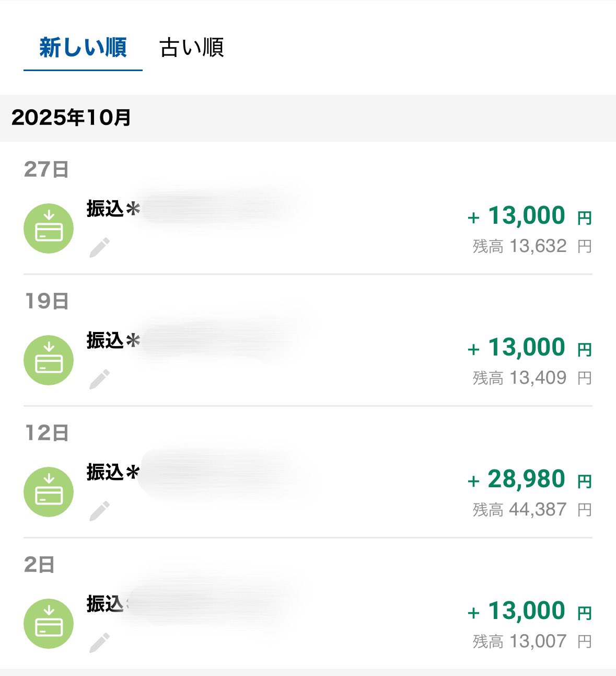Click the deposit icon for the 19日 transaction
Screen dimensions: 616x676
[49, 360]
